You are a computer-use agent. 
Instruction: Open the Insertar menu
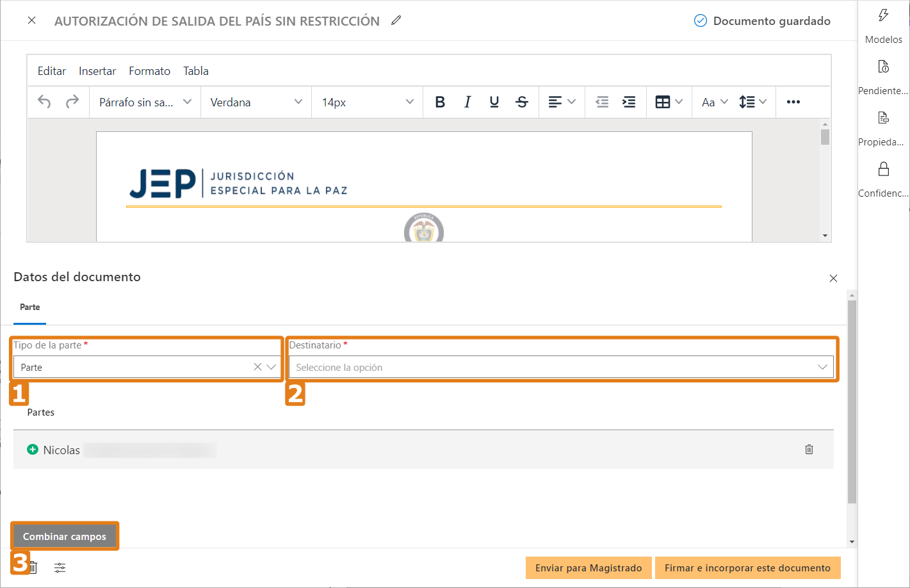pos(97,71)
